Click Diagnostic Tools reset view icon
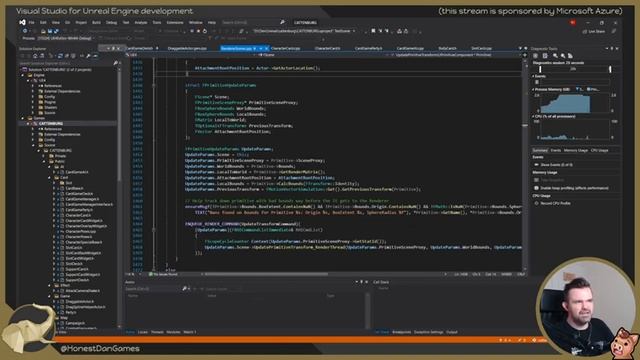 (x=570, y=56)
